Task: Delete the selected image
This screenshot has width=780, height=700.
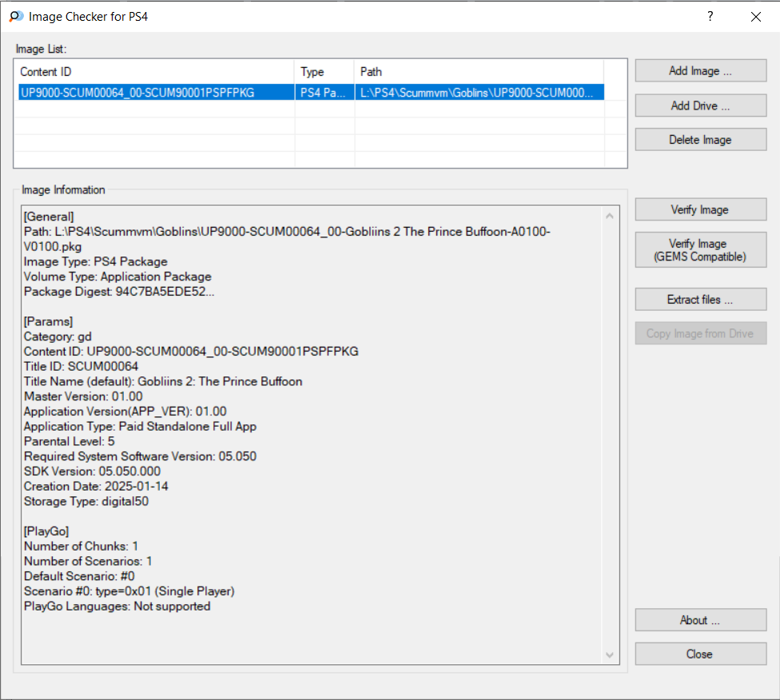Action: (700, 140)
